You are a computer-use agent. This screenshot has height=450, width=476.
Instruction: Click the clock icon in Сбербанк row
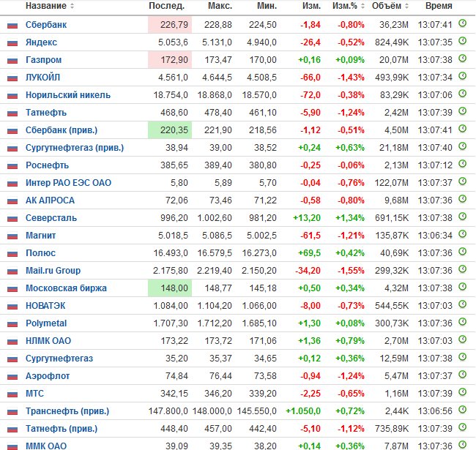click(462, 23)
